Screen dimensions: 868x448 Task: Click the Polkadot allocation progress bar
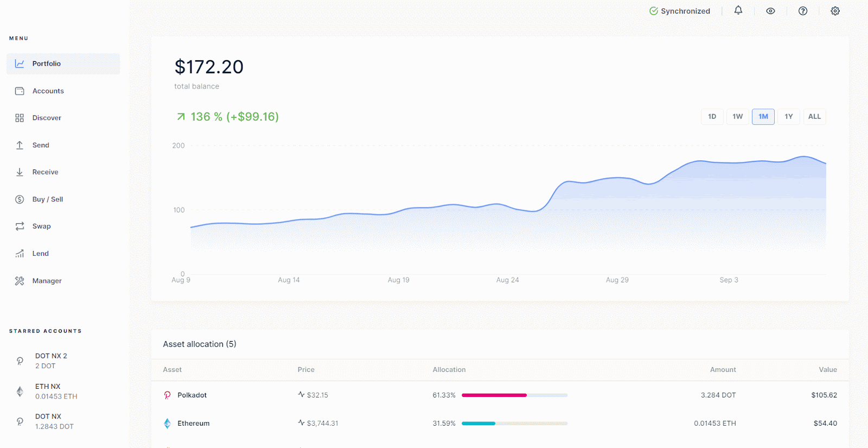tap(514, 395)
